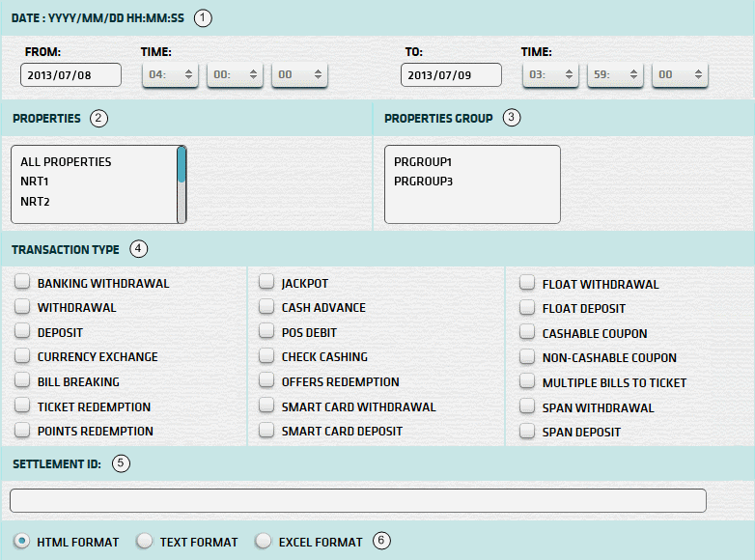
Task: Adjust the To minutes spinner showing 59
Action: (615, 75)
